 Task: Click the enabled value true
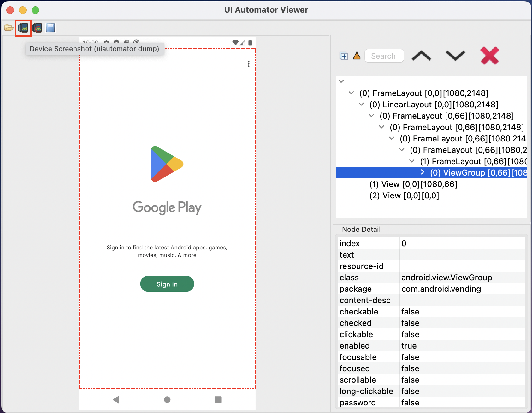point(409,346)
